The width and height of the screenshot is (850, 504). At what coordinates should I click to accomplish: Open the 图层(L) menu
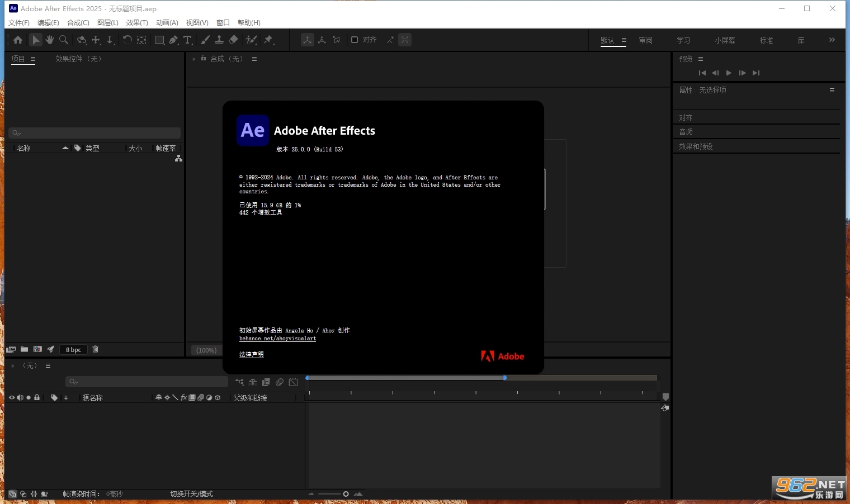click(108, 22)
